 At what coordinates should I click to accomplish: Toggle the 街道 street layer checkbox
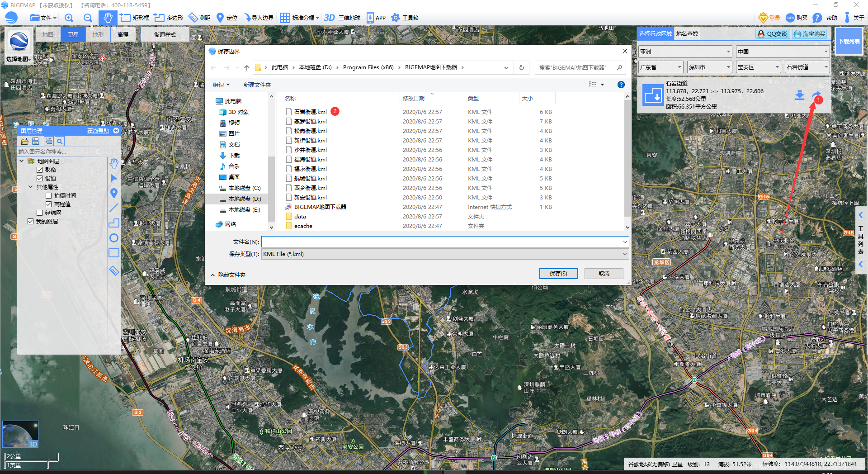(x=40, y=178)
